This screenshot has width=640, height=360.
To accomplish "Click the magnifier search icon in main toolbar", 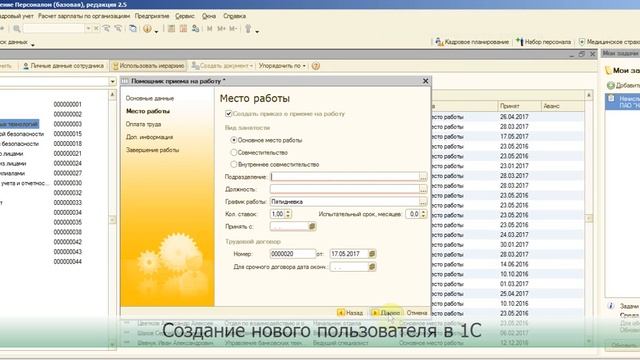I will 17,29.
